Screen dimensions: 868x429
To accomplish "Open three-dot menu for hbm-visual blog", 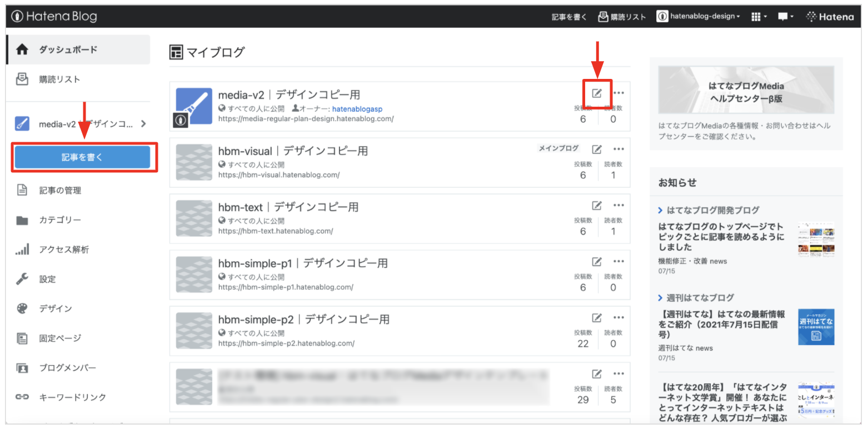I will tap(618, 149).
